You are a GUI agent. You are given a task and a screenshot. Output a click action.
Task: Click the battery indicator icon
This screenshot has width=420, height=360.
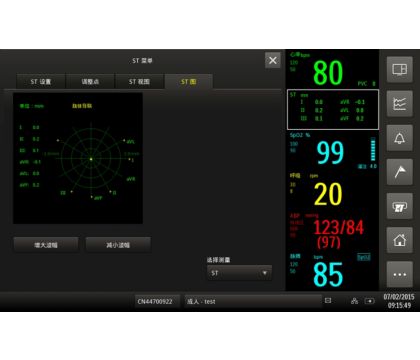369,301
